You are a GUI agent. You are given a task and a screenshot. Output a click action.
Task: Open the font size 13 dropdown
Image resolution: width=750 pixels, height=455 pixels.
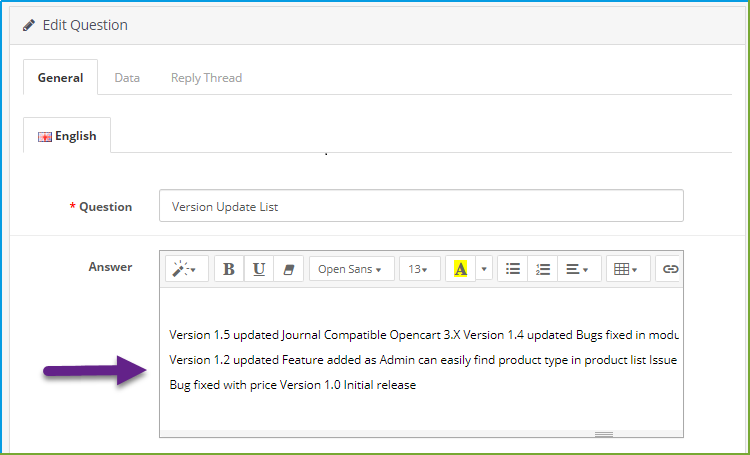(x=419, y=269)
